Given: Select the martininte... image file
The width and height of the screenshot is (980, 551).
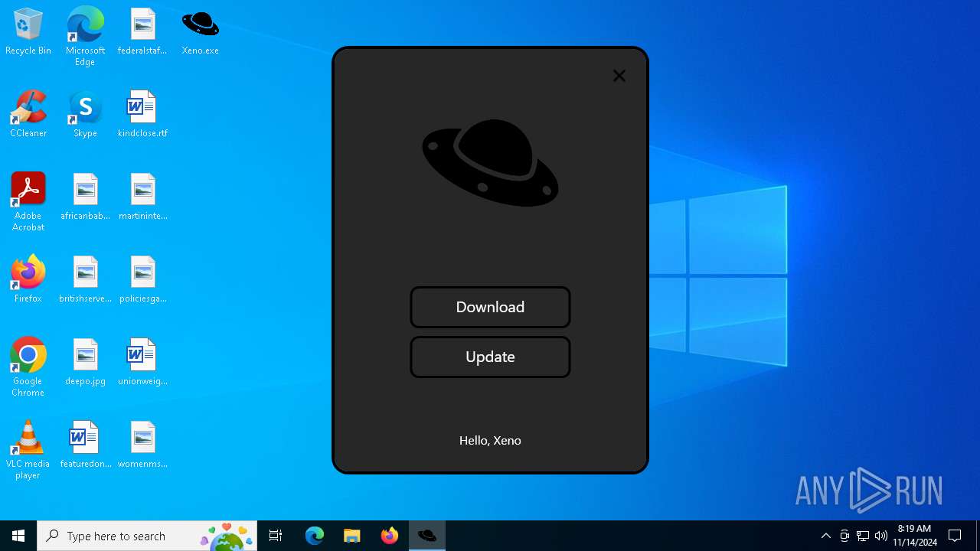Looking at the screenshot, I should pos(142,197).
